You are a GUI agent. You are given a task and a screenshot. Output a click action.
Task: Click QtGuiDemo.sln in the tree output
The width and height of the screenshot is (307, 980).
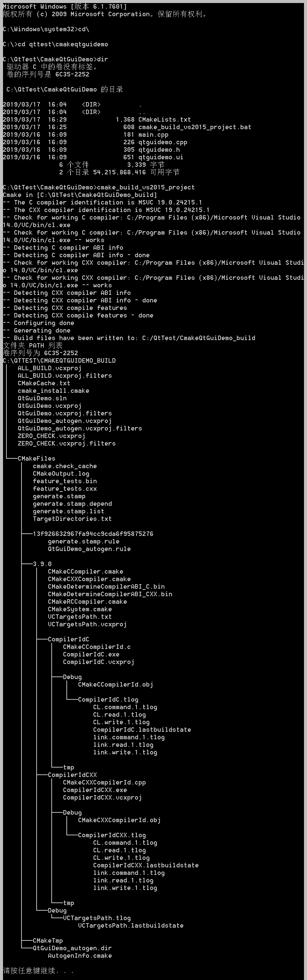[x=42, y=398]
